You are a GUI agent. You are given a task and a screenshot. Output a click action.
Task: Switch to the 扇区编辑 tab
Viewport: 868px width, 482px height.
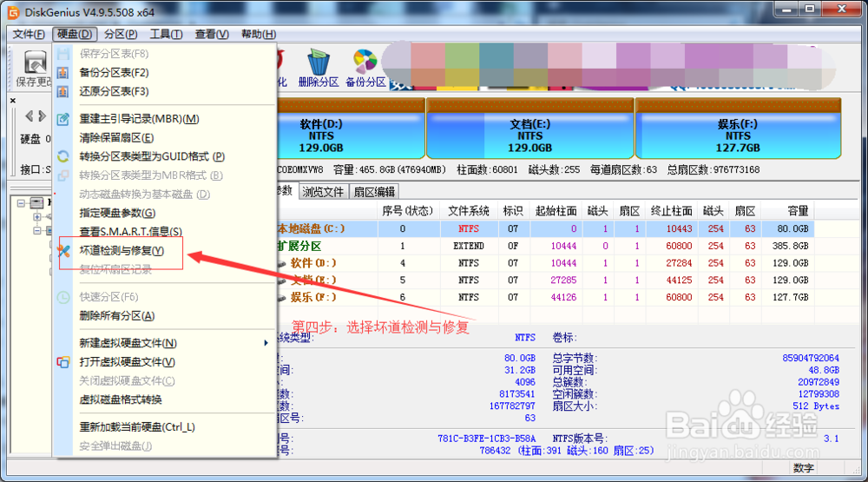click(374, 192)
